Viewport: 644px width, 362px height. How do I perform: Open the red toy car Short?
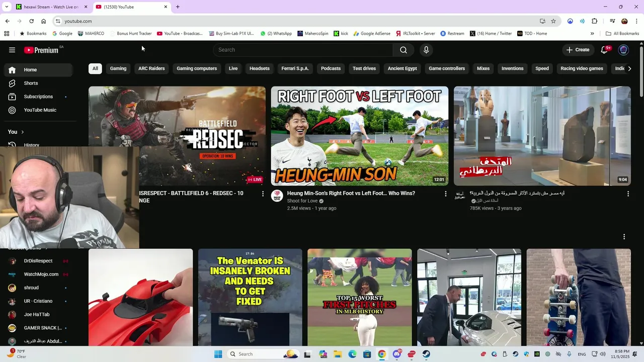(140, 297)
